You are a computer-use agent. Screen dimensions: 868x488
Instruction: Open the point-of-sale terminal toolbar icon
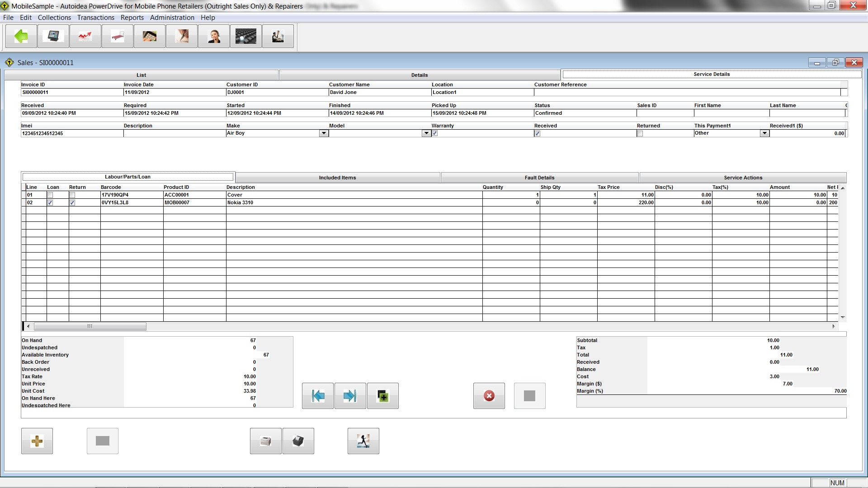(53, 36)
